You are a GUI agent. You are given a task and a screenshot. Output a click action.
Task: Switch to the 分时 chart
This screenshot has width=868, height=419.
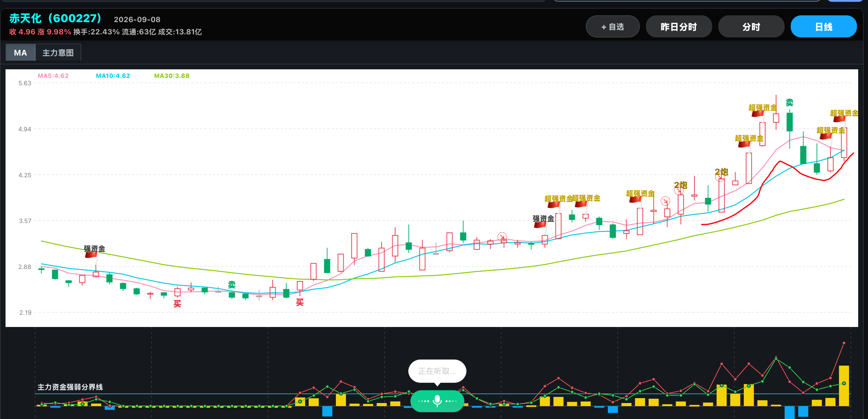pos(751,27)
